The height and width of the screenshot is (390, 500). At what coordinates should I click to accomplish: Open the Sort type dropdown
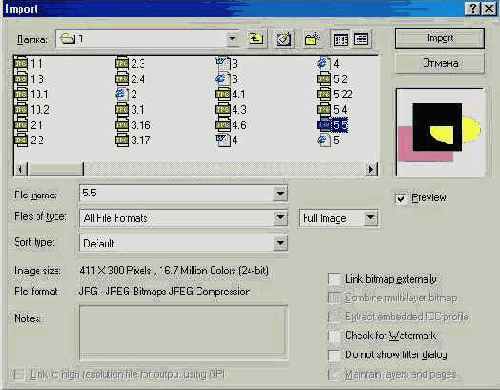pos(280,243)
